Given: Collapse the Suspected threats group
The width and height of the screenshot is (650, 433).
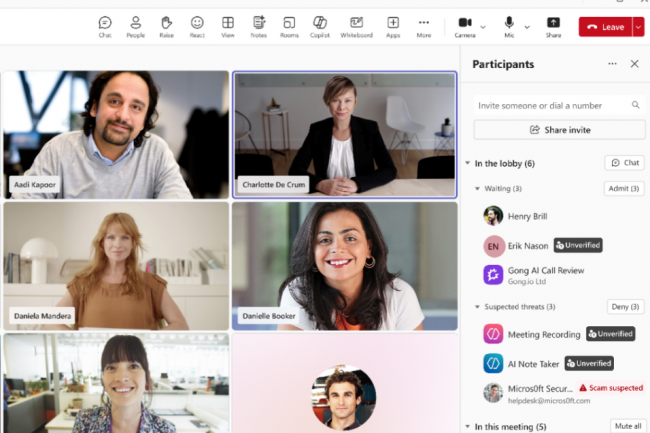Looking at the screenshot, I should click(477, 307).
